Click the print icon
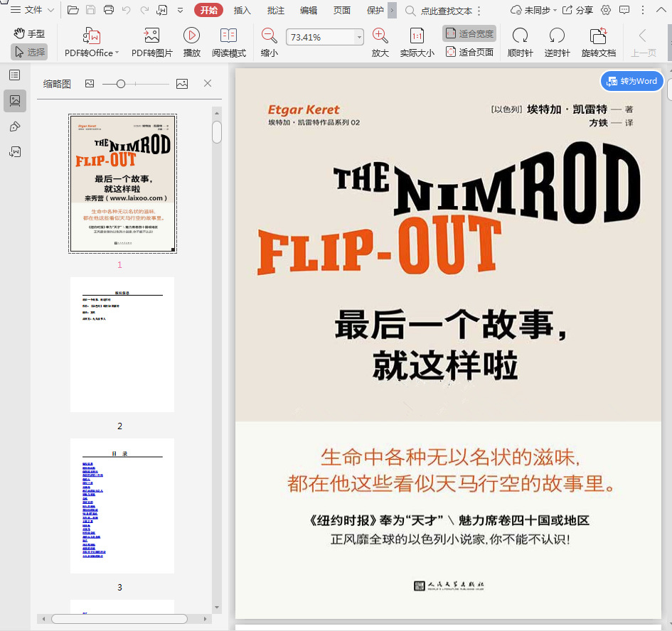Image resolution: width=672 pixels, height=631 pixels. tap(109, 10)
